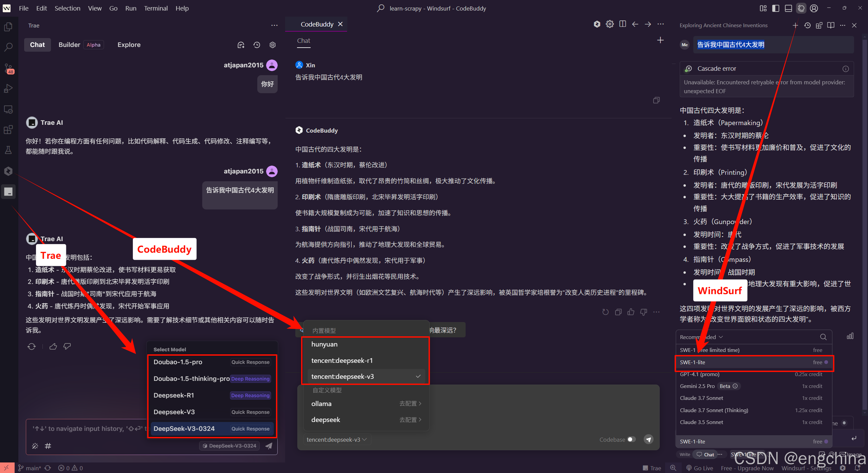
Task: Open the Search view in activity bar
Action: click(x=8, y=47)
